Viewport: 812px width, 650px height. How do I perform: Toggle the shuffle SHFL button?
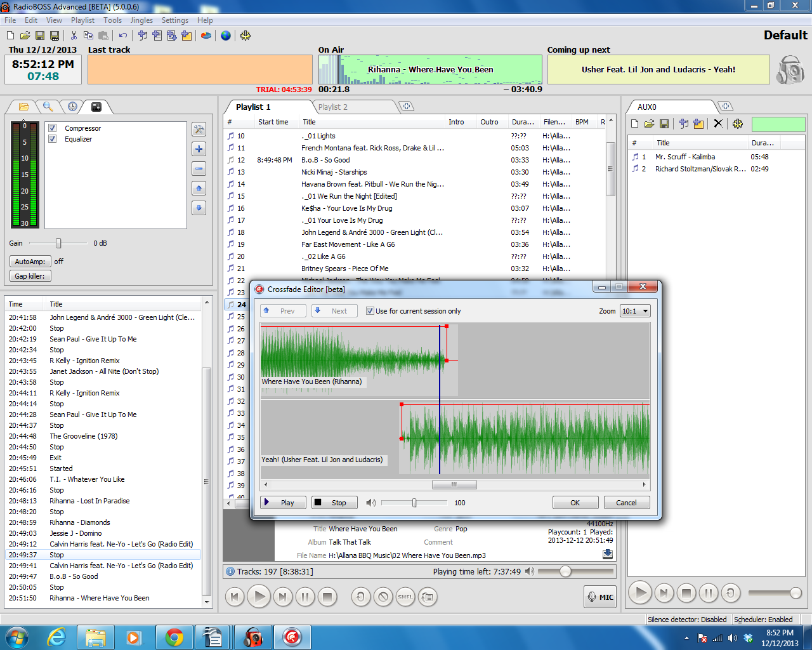(x=405, y=597)
